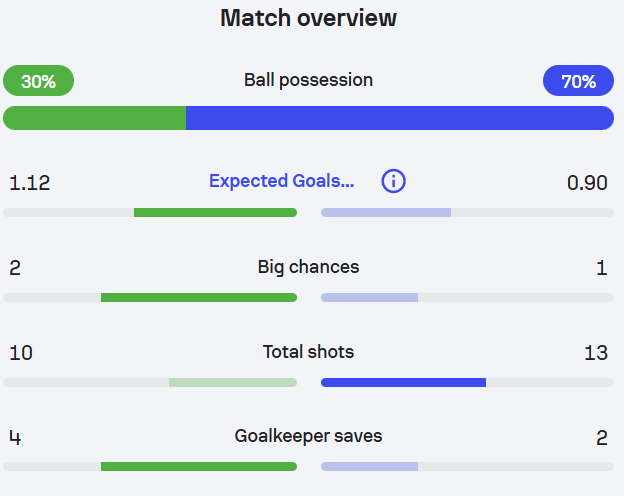Click the green 30% possession badge
This screenshot has height=496, width=624.
[38, 81]
